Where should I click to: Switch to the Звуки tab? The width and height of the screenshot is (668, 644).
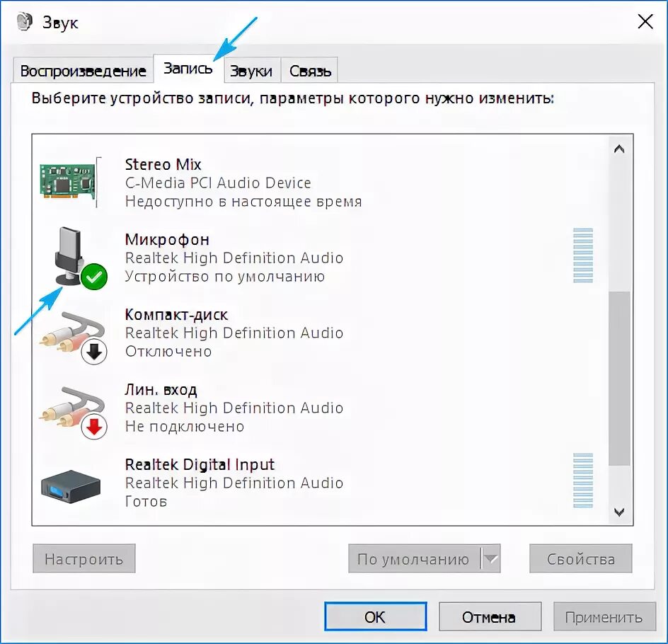click(x=251, y=70)
